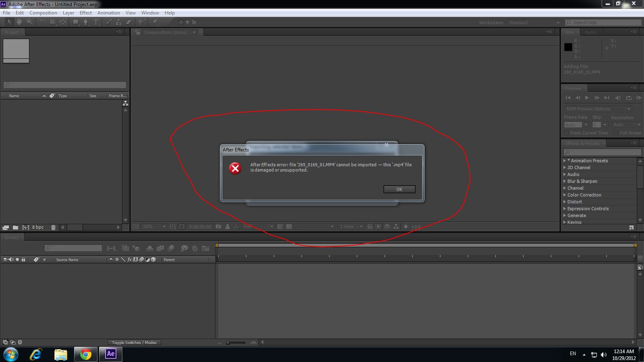Toggle the lock column header in timeline

[x=23, y=260]
